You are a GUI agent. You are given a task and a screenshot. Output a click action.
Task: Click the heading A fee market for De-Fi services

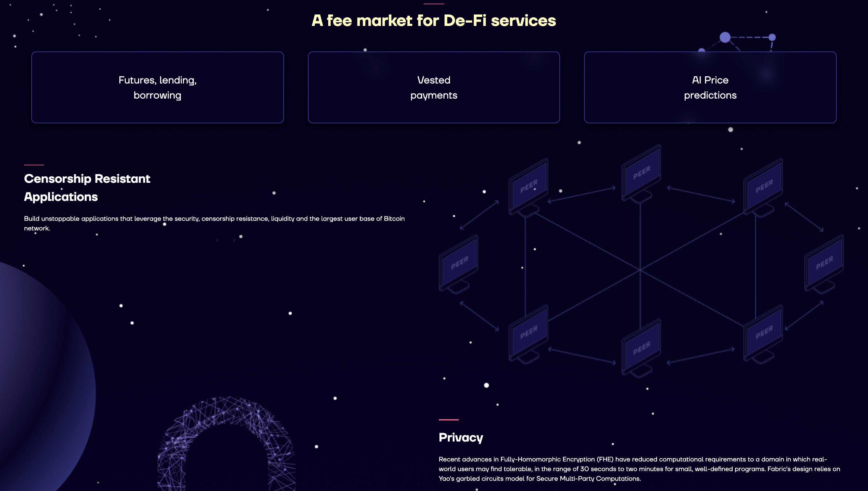point(434,21)
